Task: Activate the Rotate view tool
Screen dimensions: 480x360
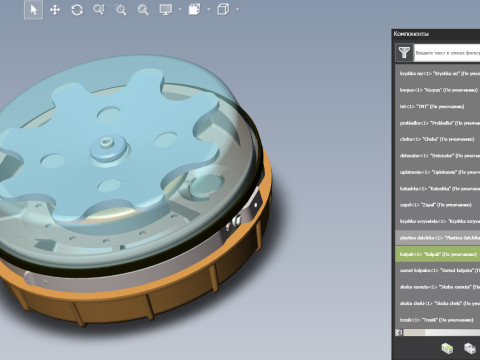Action: [x=77, y=10]
